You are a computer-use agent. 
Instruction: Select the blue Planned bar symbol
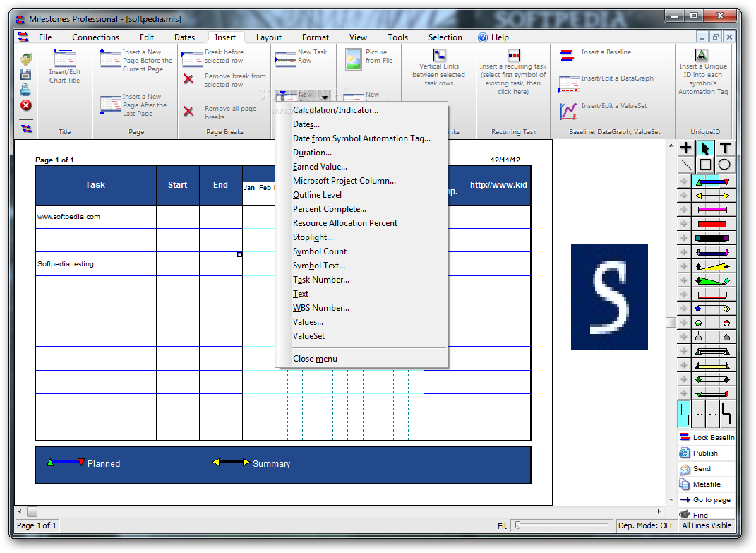[x=713, y=182]
